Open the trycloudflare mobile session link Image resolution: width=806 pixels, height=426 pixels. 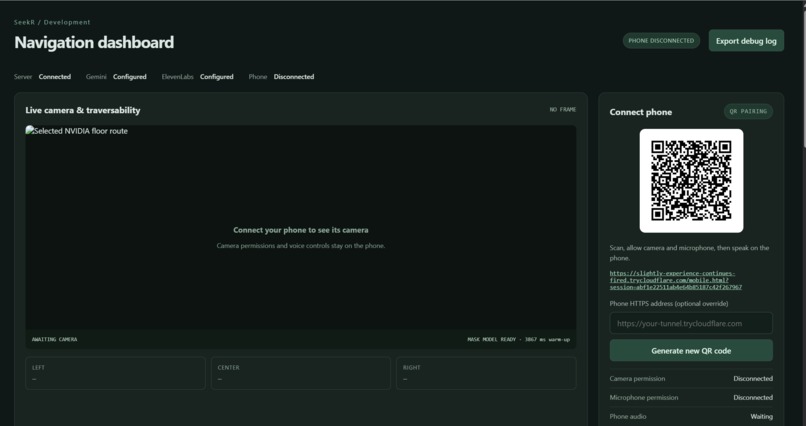[x=675, y=280]
